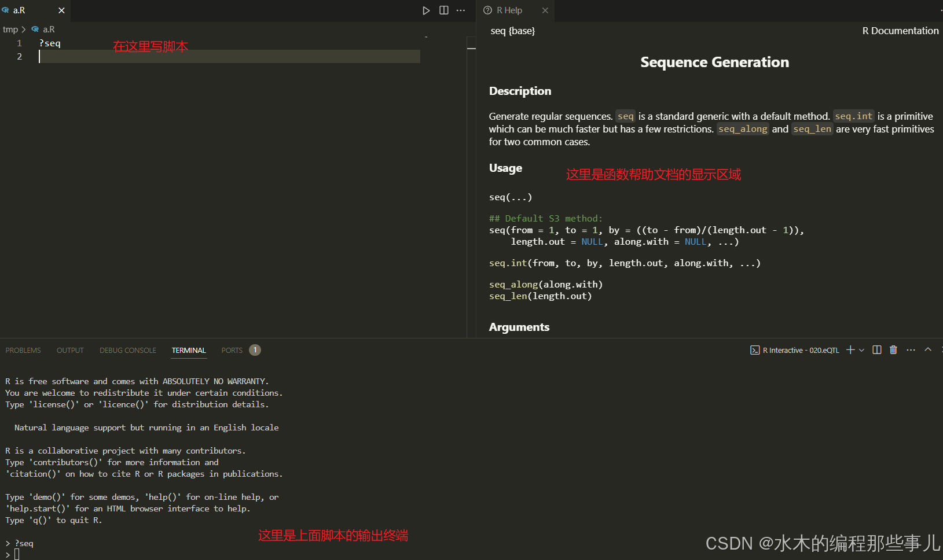Maximize the panel with chevron up
The height and width of the screenshot is (560, 943).
[x=928, y=349]
